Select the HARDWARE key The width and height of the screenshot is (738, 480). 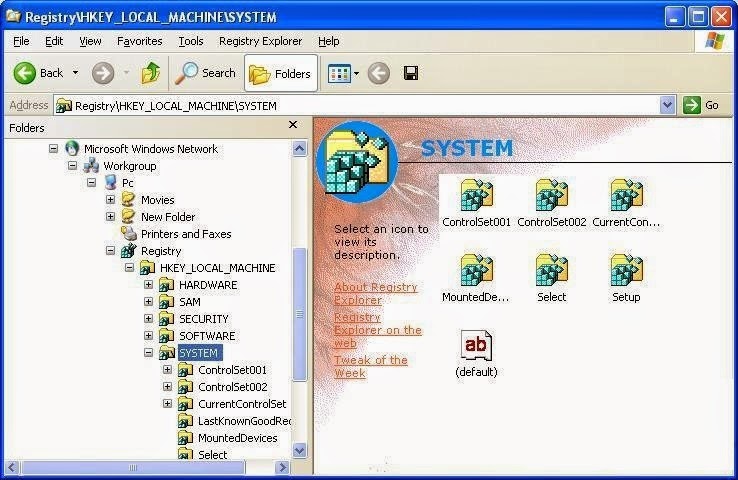tap(208, 285)
